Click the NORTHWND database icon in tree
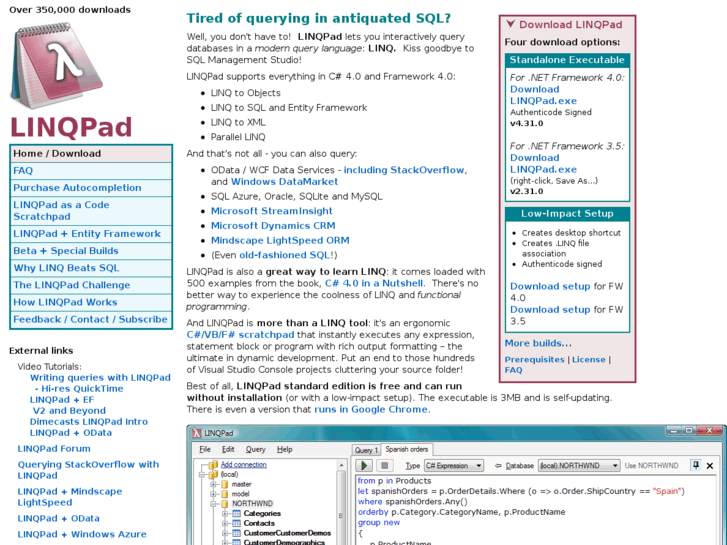 click(225, 503)
